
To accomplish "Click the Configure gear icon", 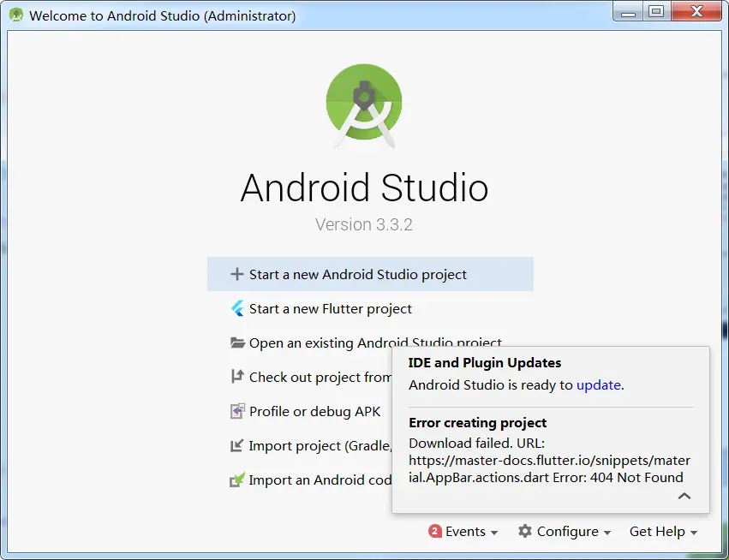I will pos(525,531).
